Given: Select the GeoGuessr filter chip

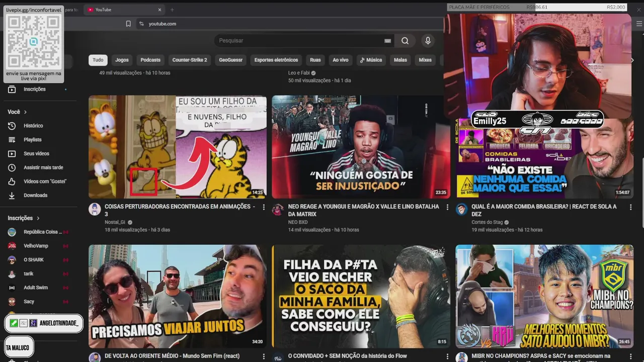Looking at the screenshot, I should 230,60.
